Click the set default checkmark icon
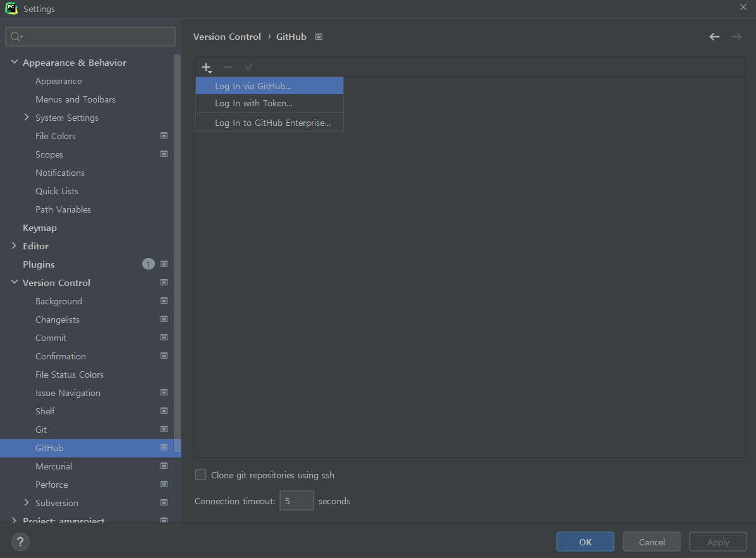The width and height of the screenshot is (756, 558). [x=248, y=68]
